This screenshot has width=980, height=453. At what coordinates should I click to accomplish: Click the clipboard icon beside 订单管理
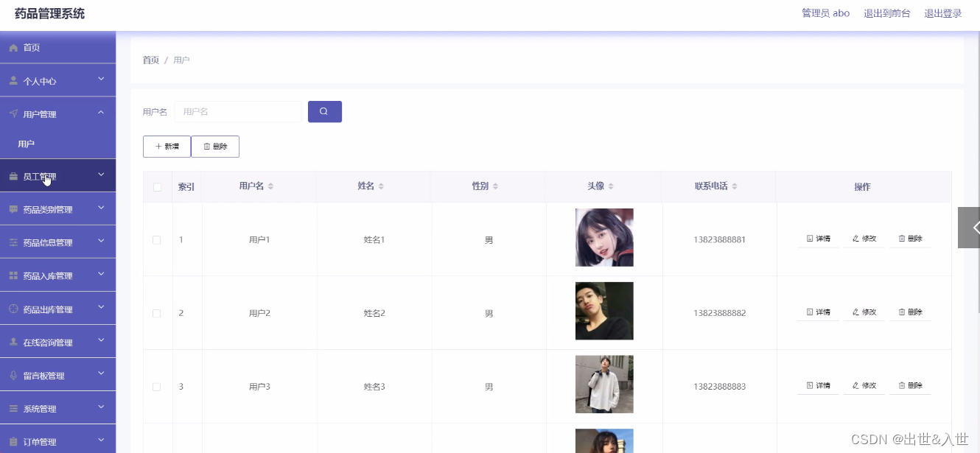pyautogui.click(x=13, y=442)
